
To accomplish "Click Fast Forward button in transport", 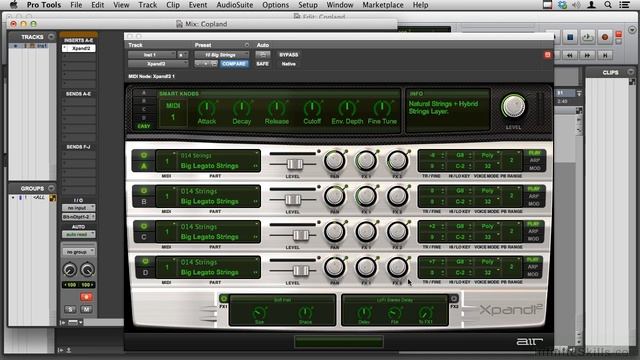I will click(587, 55).
